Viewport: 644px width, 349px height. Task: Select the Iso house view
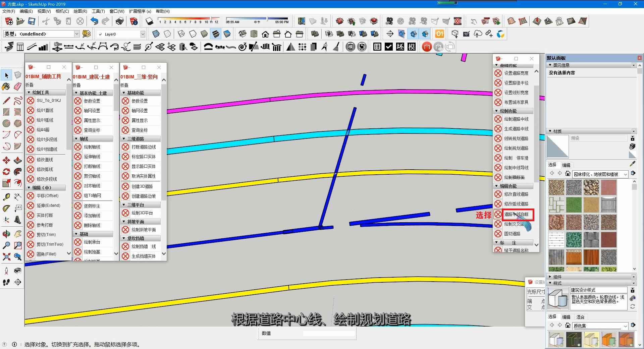click(243, 34)
